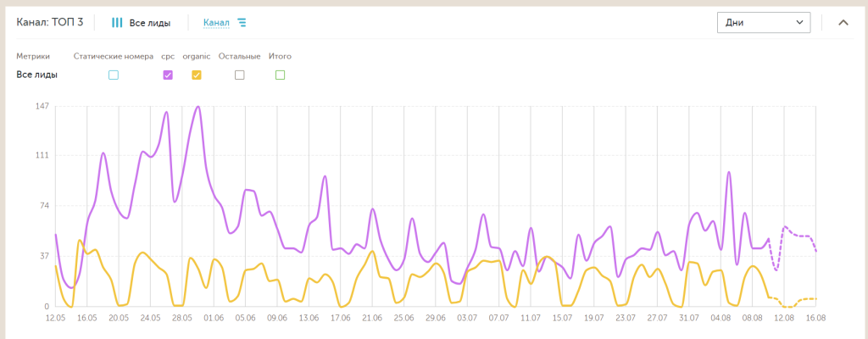Click the bars icon beside Все лиды

[117, 23]
